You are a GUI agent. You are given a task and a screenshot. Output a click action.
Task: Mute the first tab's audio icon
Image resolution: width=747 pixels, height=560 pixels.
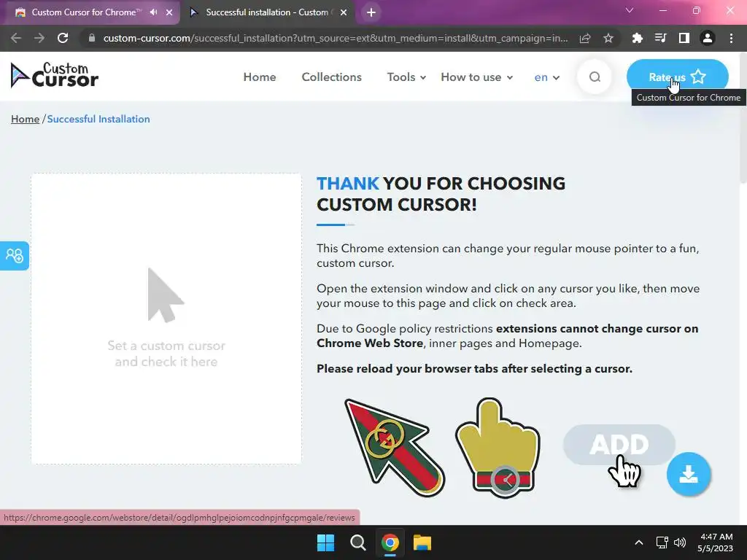coord(153,12)
